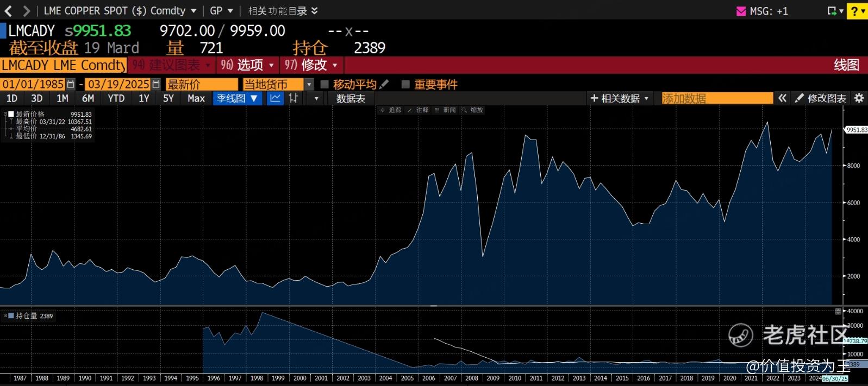Click the start date field 01/01/1985
The width and height of the screenshot is (868, 386).
pyautogui.click(x=33, y=84)
